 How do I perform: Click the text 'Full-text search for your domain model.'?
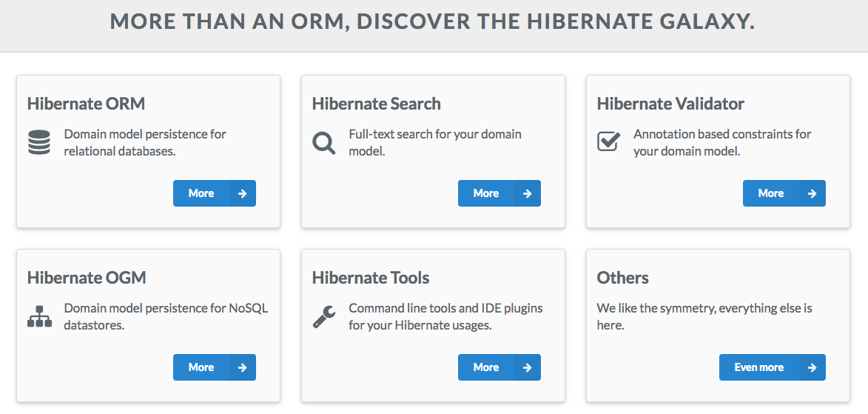pyautogui.click(x=435, y=142)
